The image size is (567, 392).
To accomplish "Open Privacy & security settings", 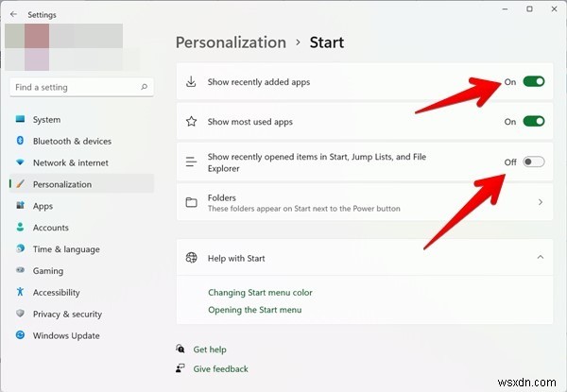I will point(81,314).
